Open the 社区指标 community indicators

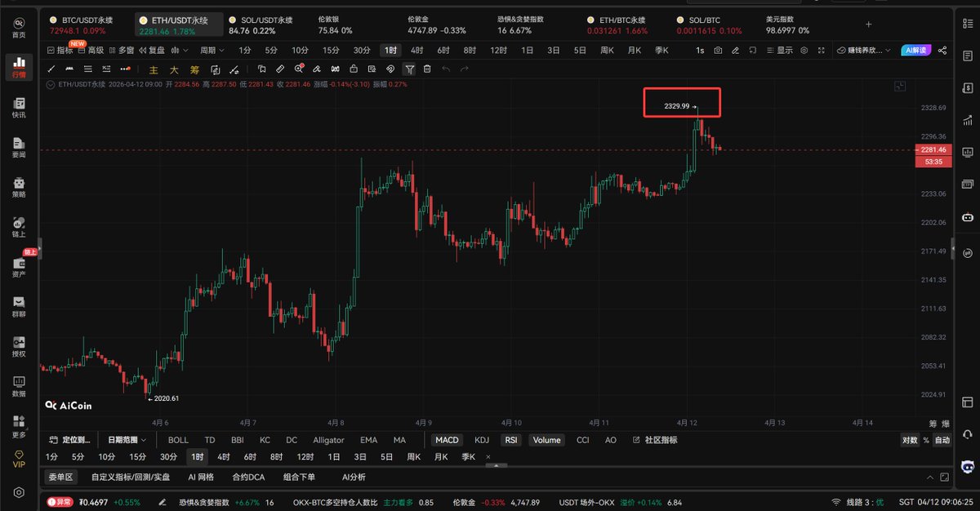click(655, 440)
